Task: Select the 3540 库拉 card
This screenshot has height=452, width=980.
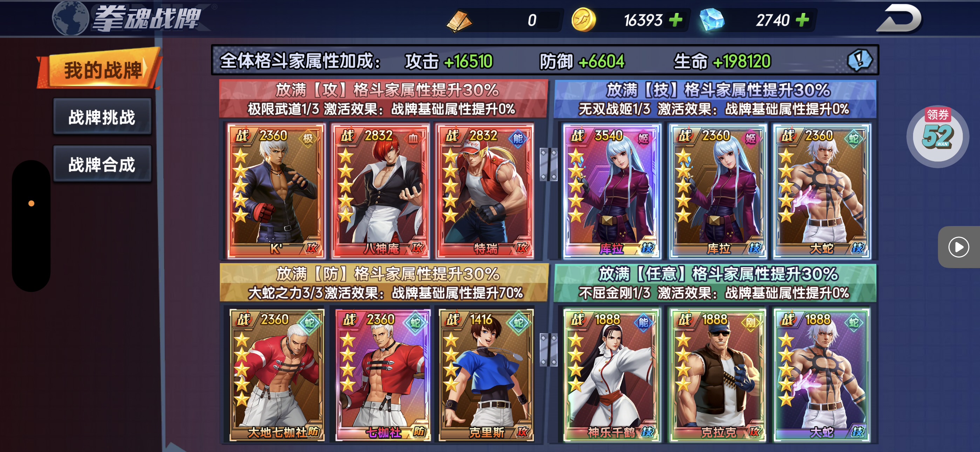Action: [611, 191]
